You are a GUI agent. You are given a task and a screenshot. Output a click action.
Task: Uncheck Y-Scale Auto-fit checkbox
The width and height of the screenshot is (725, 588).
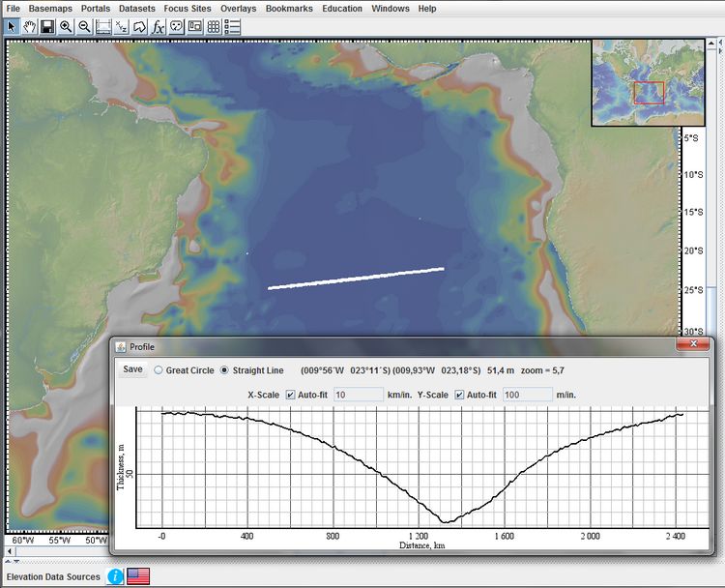click(x=459, y=395)
